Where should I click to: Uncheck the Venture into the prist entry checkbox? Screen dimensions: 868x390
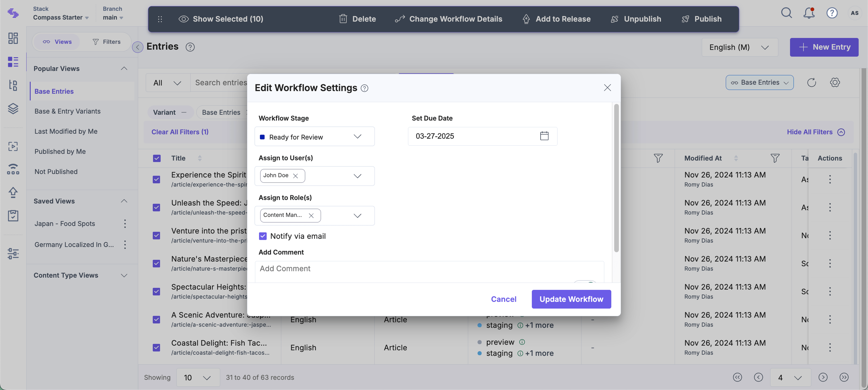pyautogui.click(x=156, y=235)
